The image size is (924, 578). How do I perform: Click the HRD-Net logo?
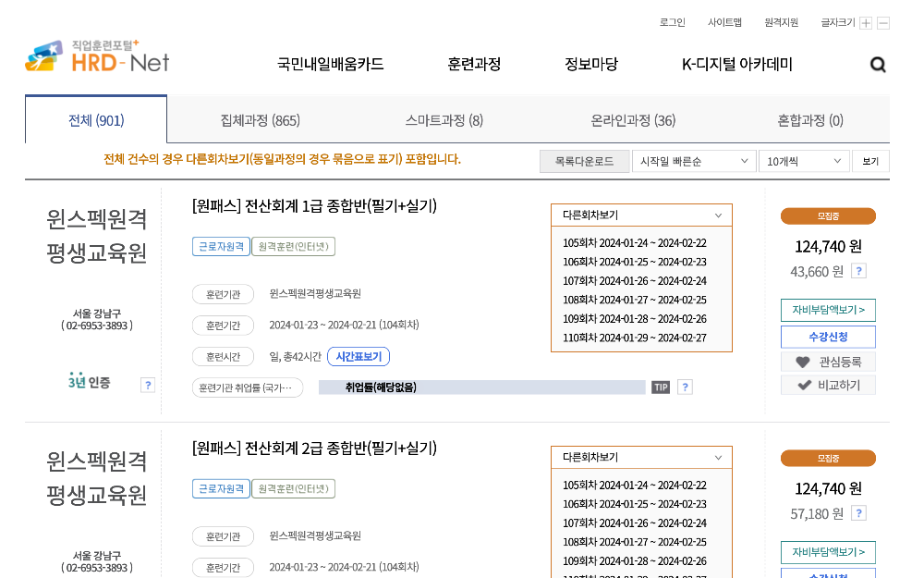coord(97,56)
